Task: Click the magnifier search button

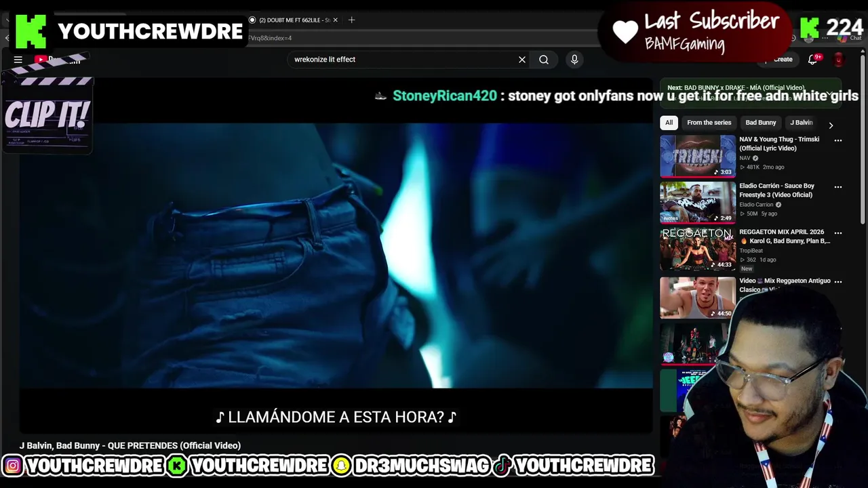Action: click(544, 60)
